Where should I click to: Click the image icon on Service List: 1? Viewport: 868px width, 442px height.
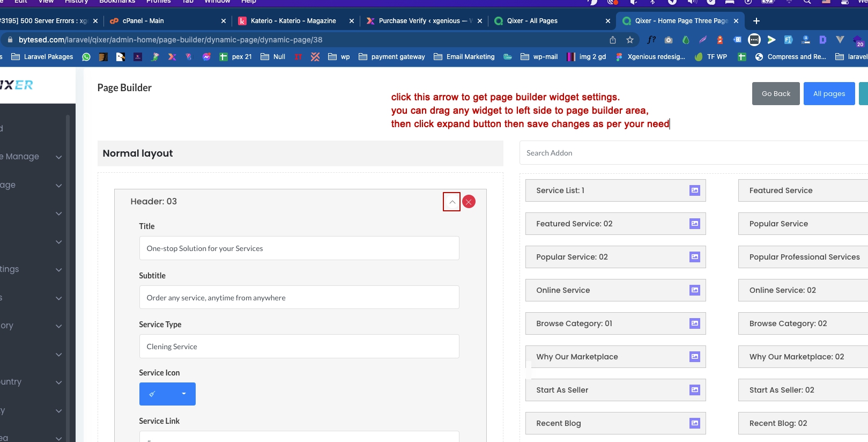(695, 190)
